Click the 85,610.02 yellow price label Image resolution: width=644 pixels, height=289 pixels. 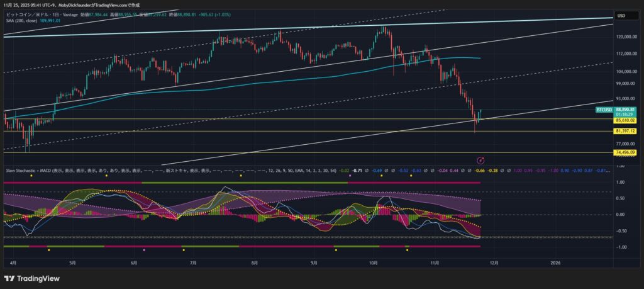pos(624,120)
